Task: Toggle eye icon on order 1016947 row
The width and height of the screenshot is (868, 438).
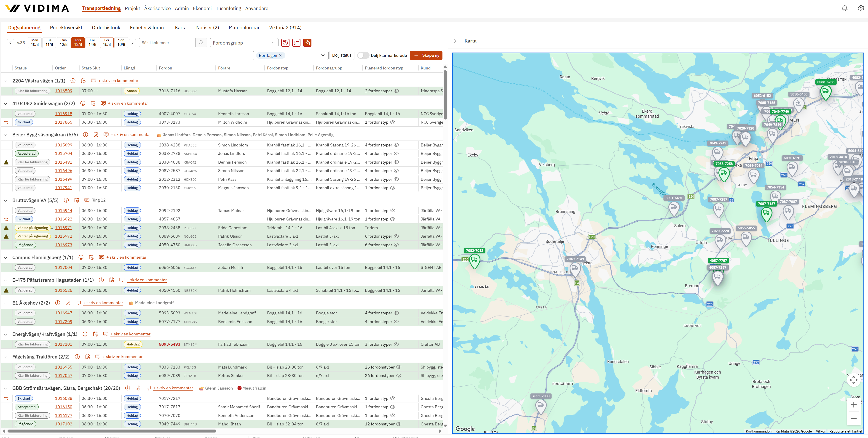Action: point(396,313)
